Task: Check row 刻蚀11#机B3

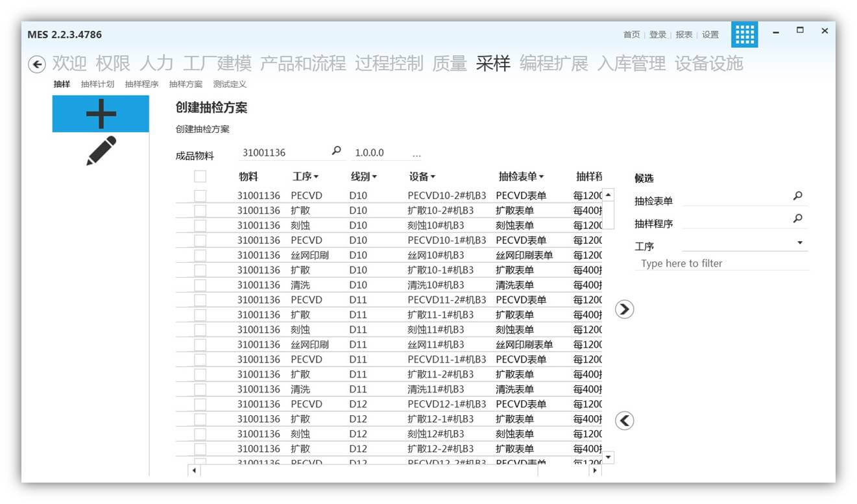Action: pos(200,330)
